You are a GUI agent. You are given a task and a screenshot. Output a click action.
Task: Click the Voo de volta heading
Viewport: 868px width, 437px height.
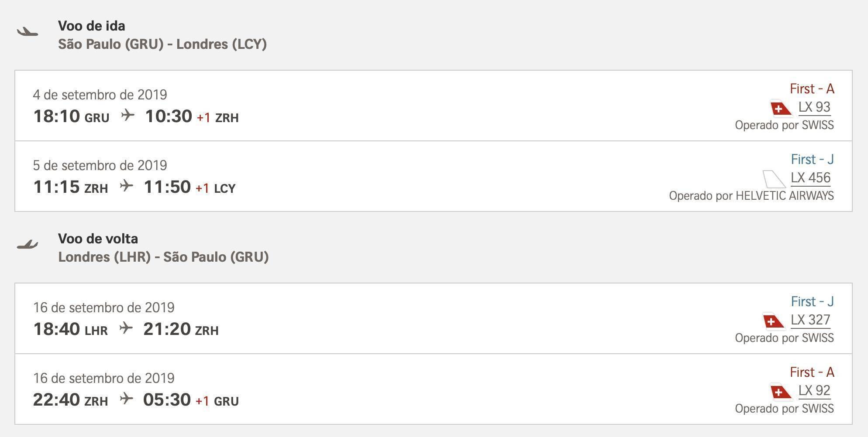click(98, 239)
